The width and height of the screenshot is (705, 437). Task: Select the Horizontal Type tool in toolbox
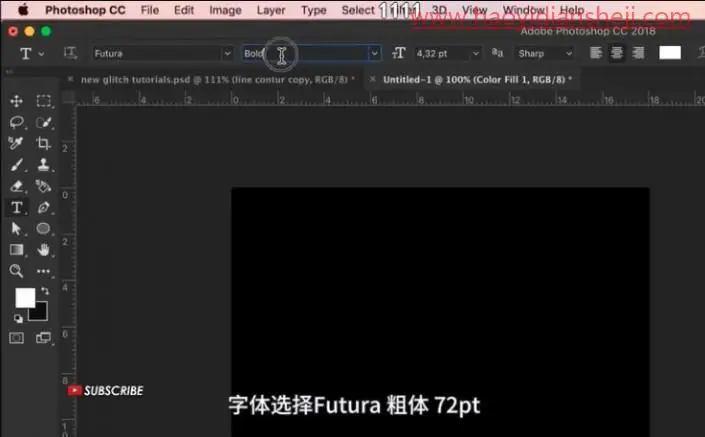pyautogui.click(x=17, y=207)
